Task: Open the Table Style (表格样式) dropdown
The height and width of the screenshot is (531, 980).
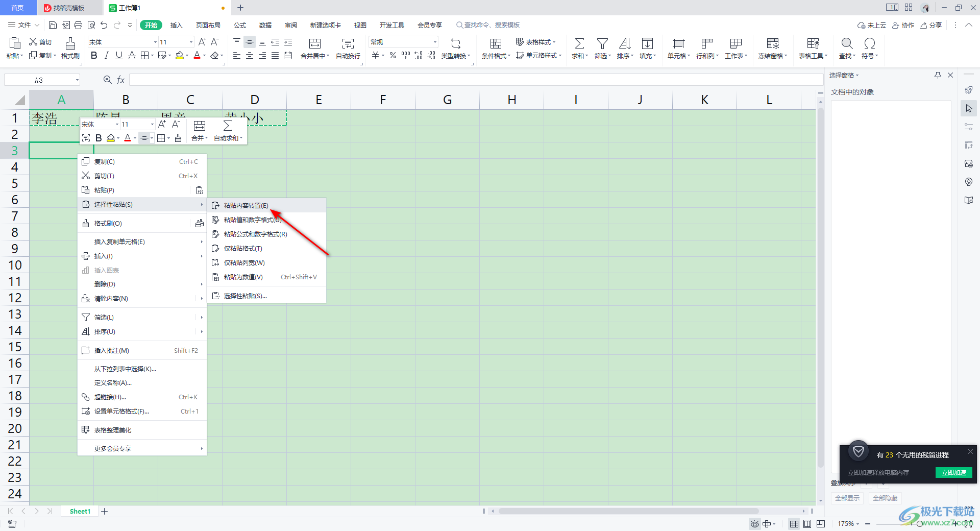Action: click(x=535, y=42)
